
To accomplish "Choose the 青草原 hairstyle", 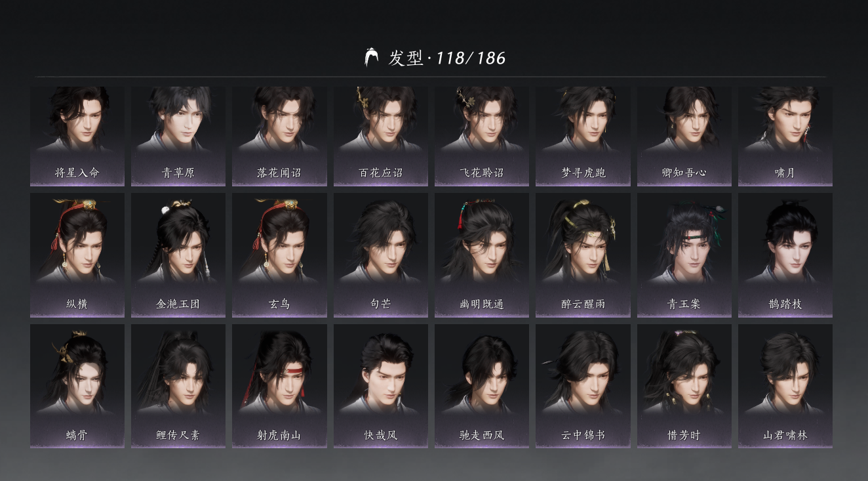I will pyautogui.click(x=178, y=136).
